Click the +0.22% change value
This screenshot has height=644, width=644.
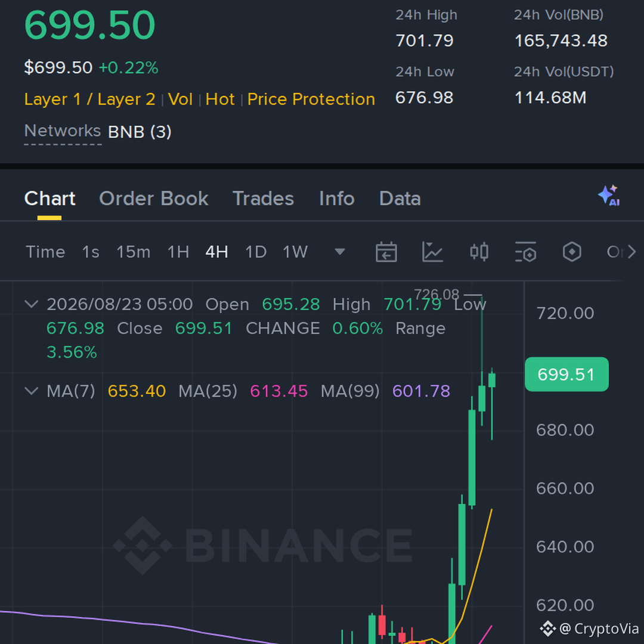(x=129, y=68)
